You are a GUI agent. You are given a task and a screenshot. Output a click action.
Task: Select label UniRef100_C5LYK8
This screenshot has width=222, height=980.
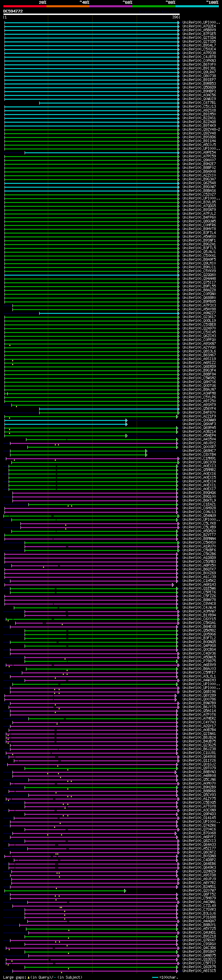coord(199,524)
